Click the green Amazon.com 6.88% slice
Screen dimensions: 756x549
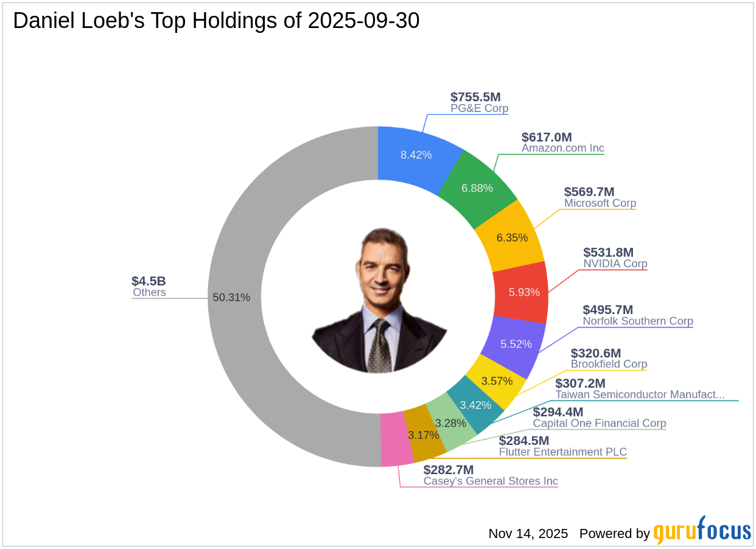(x=477, y=188)
